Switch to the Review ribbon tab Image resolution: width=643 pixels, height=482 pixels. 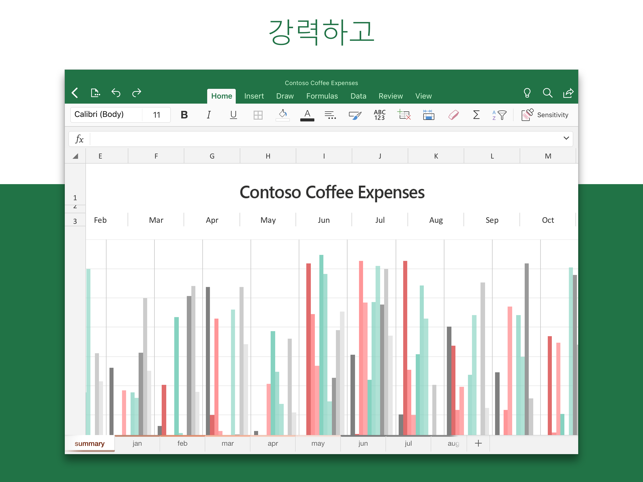coord(390,96)
